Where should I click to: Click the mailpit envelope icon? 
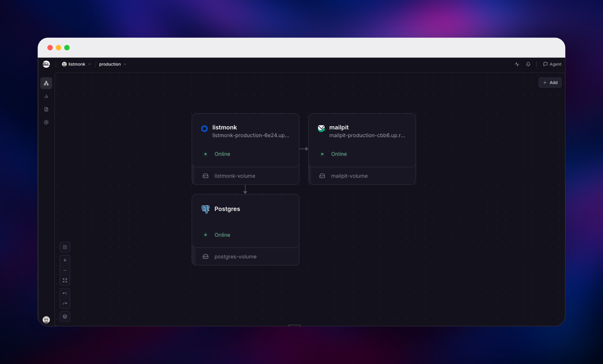pyautogui.click(x=321, y=128)
